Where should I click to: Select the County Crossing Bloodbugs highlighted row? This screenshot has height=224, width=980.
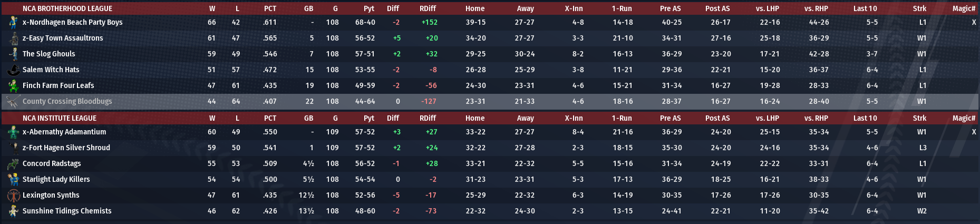coord(490,101)
